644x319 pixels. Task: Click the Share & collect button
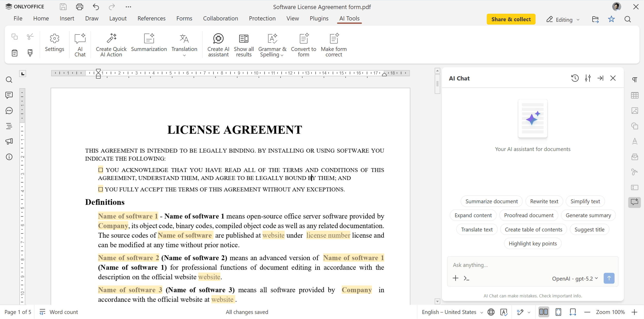coord(511,19)
